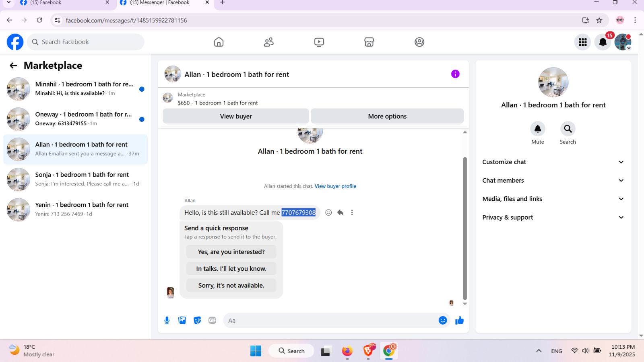Expand Media, files and links section
This screenshot has width=644, height=362.
pos(553,199)
